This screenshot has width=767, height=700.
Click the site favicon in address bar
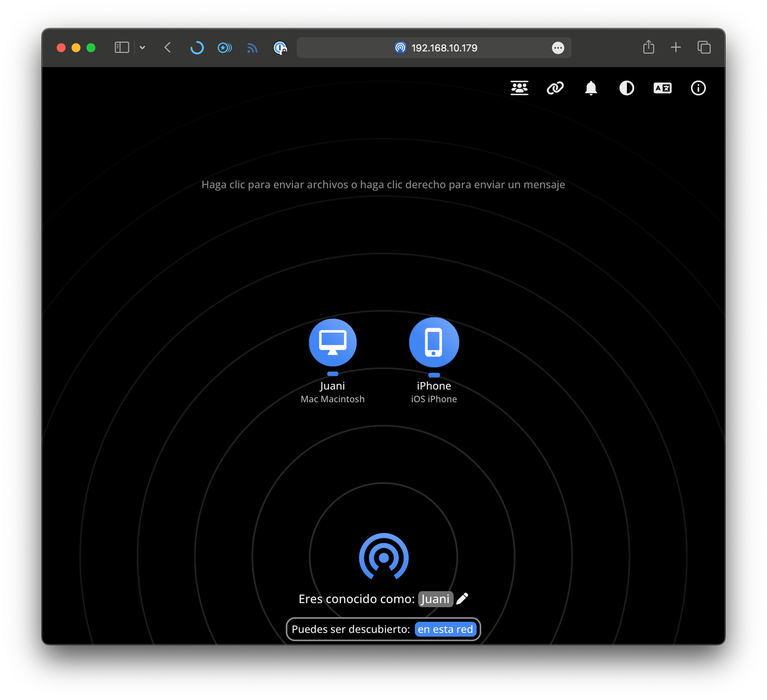(x=400, y=48)
